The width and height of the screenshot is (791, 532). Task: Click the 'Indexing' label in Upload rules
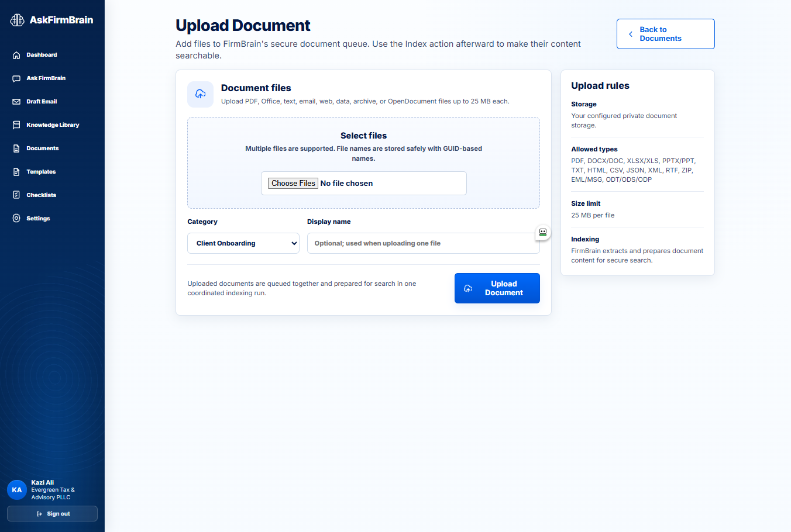click(x=585, y=239)
